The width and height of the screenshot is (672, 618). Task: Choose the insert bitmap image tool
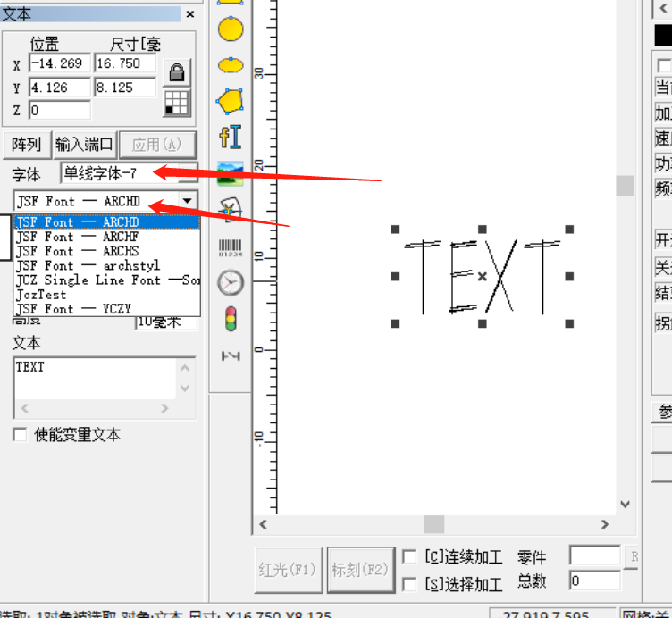click(231, 173)
